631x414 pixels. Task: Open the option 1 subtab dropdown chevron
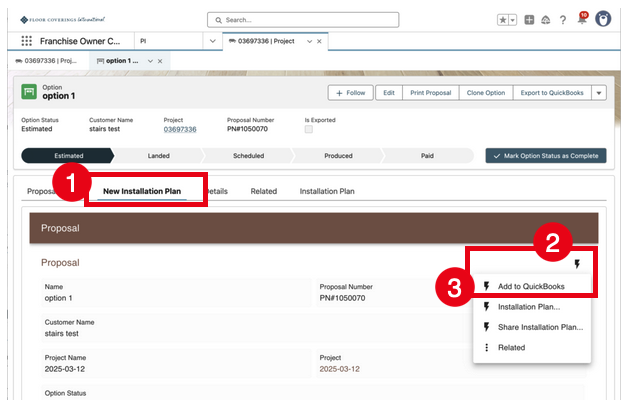pos(150,61)
